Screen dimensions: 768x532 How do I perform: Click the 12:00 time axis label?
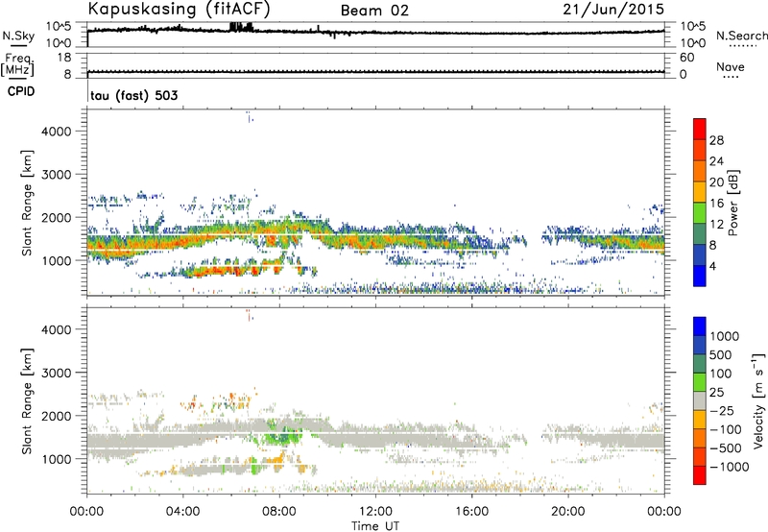pos(375,512)
